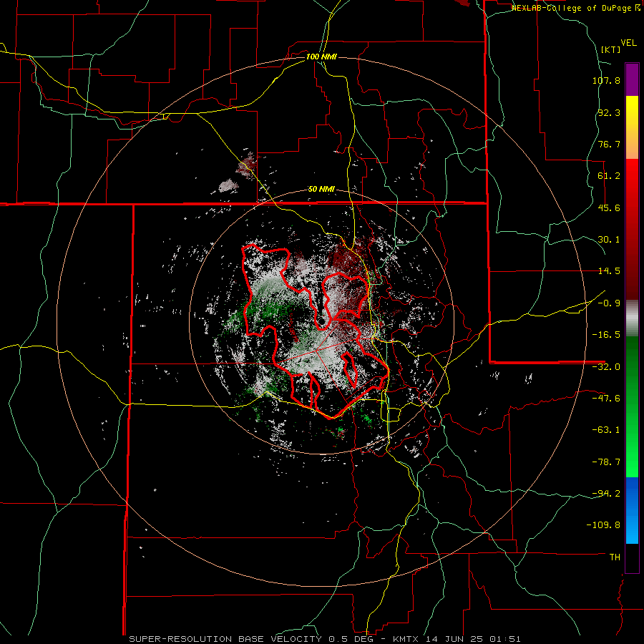The image size is (644, 644).
Task: Click the 14.5 velocity scale value
Action: [609, 271]
